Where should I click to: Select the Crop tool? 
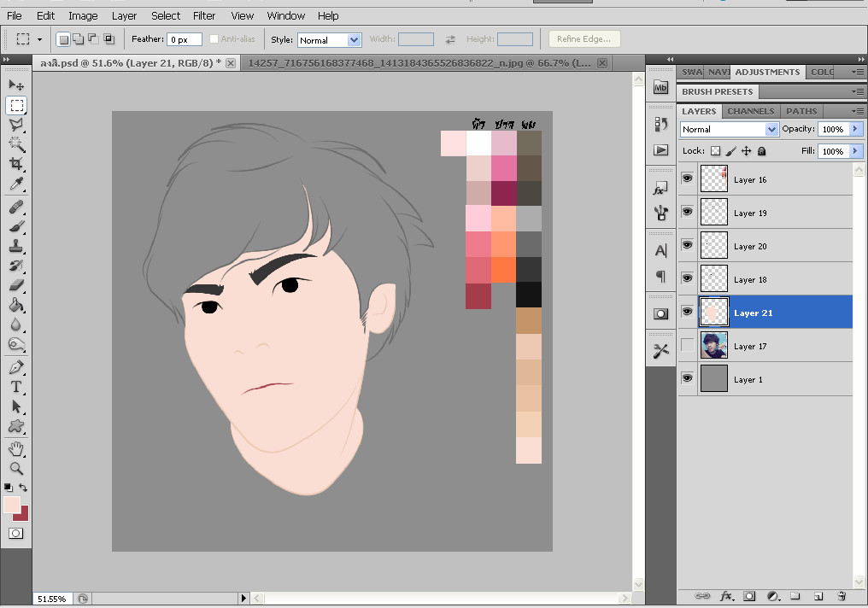[16, 164]
